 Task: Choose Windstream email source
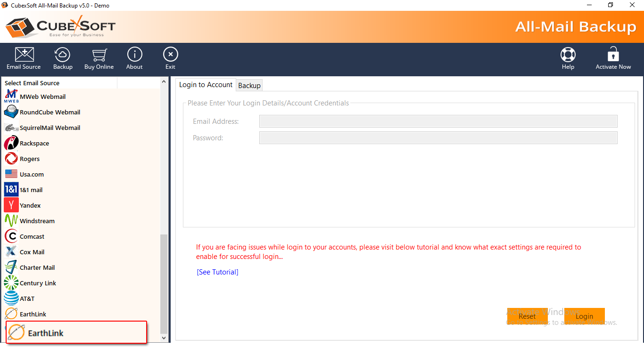[37, 221]
